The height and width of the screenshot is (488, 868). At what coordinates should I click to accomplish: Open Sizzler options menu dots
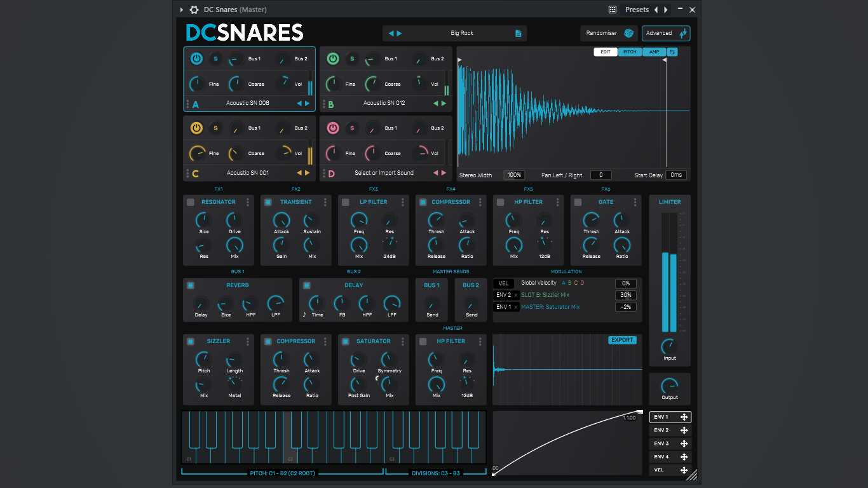click(x=248, y=341)
